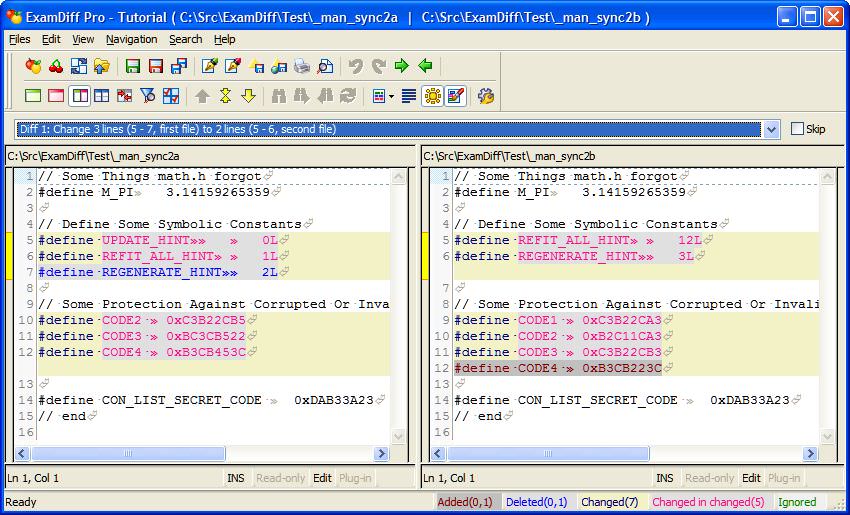850x515 pixels.
Task: Open the view mode dropdown arrow in the toolbar
Action: point(391,96)
